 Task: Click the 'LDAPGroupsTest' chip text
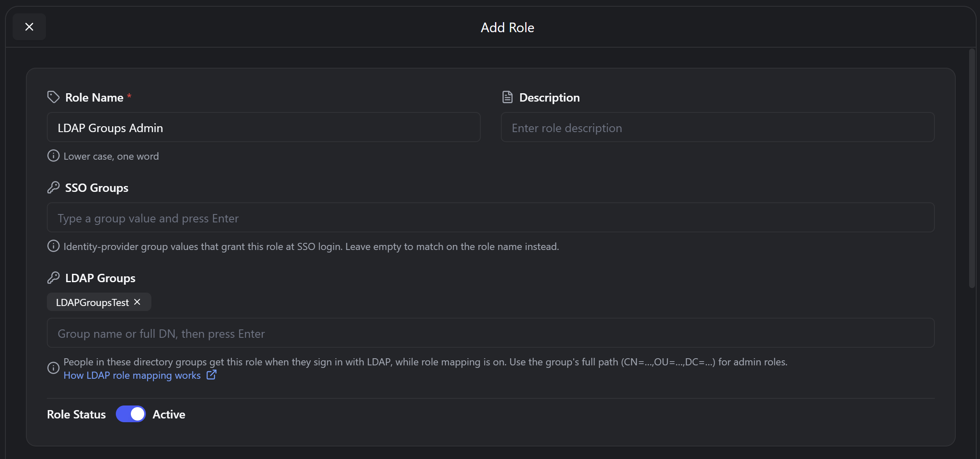pos(92,302)
